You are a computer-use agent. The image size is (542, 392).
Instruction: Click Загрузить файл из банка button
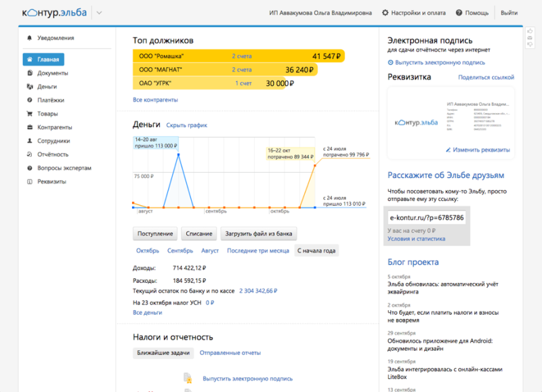(x=259, y=234)
